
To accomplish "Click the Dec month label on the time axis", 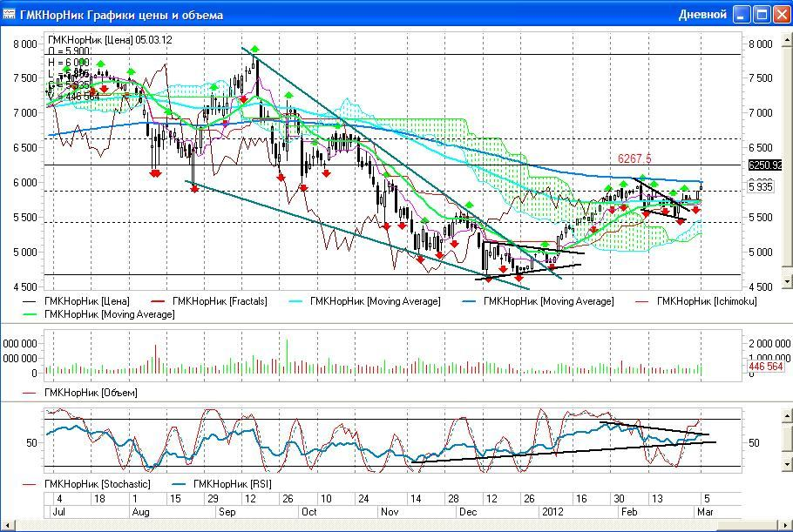I will click(468, 512).
